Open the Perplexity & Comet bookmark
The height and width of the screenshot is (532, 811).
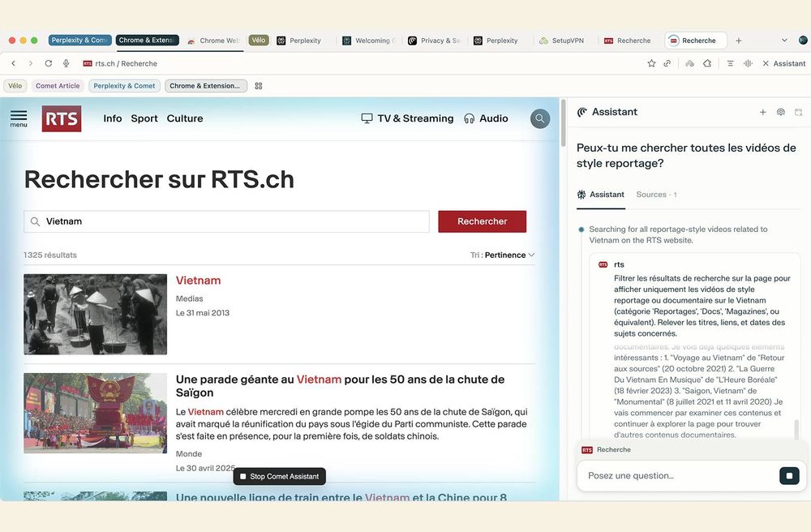[124, 86]
